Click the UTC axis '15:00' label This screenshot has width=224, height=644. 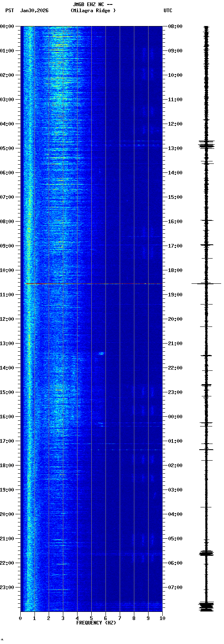coord(175,197)
